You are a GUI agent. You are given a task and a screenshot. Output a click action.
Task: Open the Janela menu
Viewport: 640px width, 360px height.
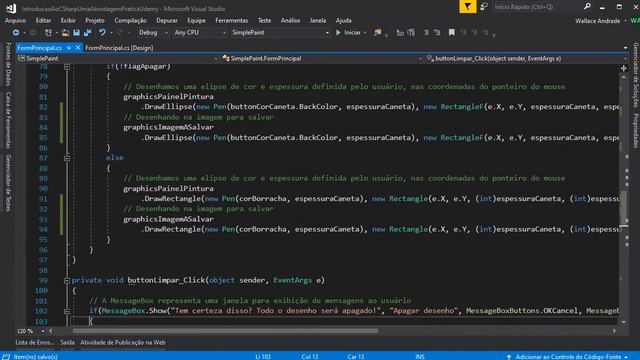pyautogui.click(x=318, y=20)
